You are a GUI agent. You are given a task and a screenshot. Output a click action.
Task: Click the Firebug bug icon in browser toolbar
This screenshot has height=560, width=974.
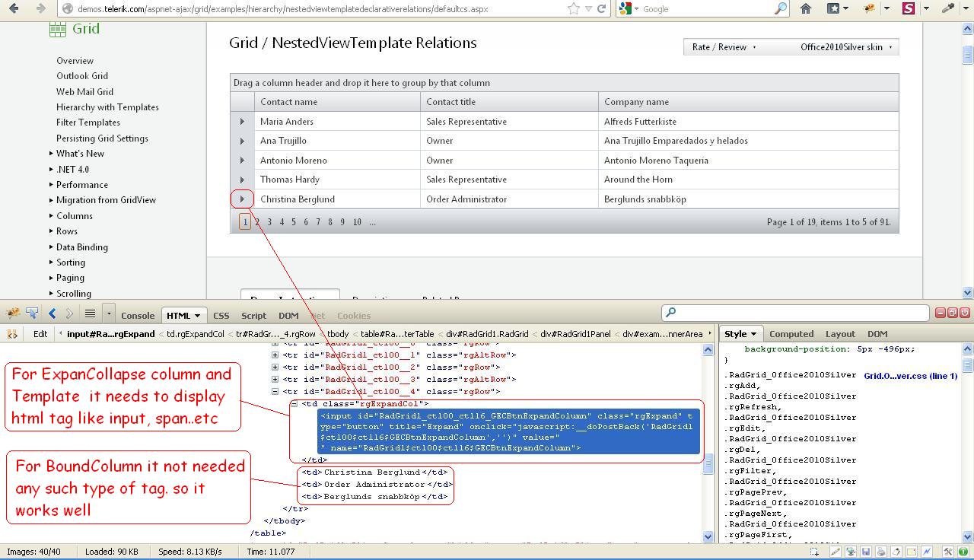click(x=869, y=8)
